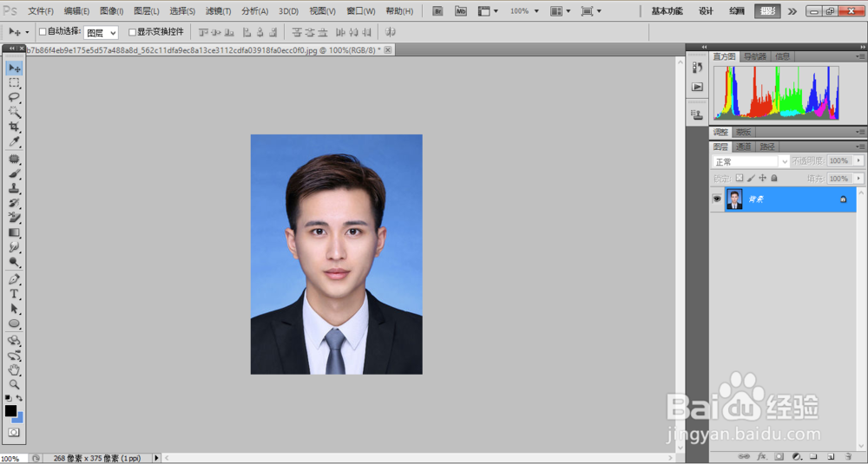Open the opacity slider arrow for 不透明度
Viewport: 868px width, 464px height.
coord(858,161)
